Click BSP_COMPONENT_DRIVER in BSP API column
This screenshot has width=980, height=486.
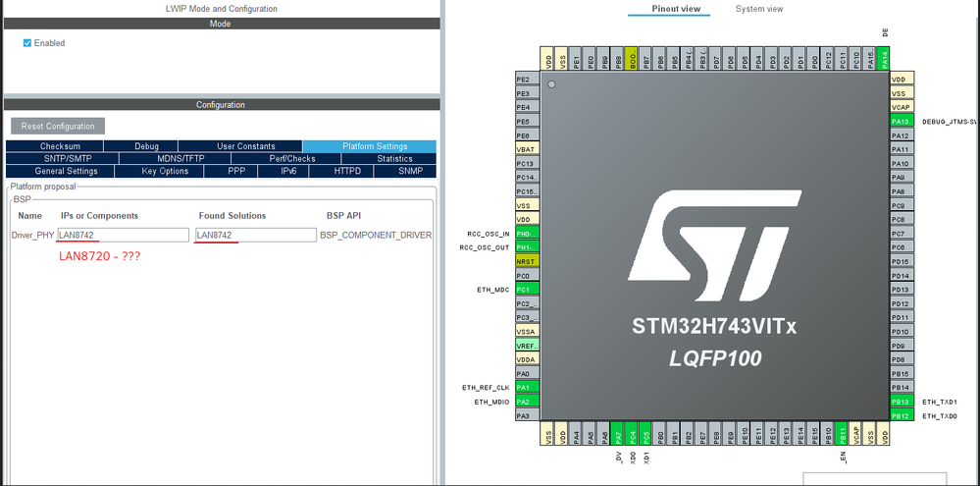click(x=376, y=236)
